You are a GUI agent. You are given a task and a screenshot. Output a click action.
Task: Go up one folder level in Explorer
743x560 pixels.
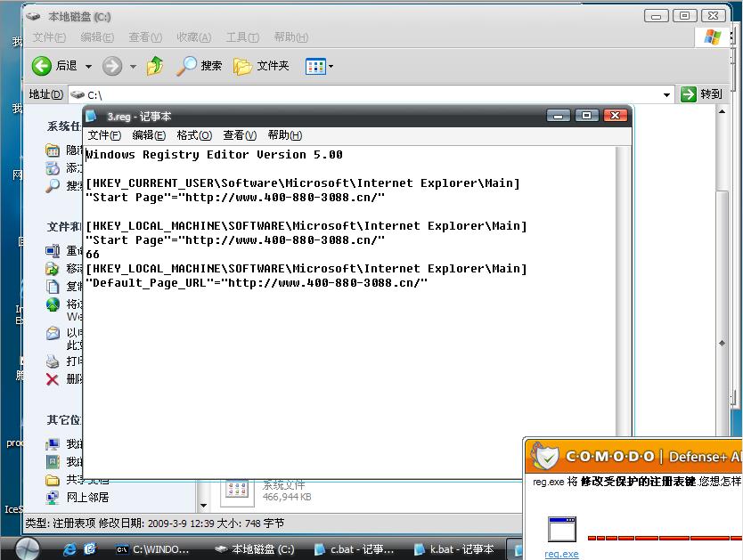(x=155, y=66)
